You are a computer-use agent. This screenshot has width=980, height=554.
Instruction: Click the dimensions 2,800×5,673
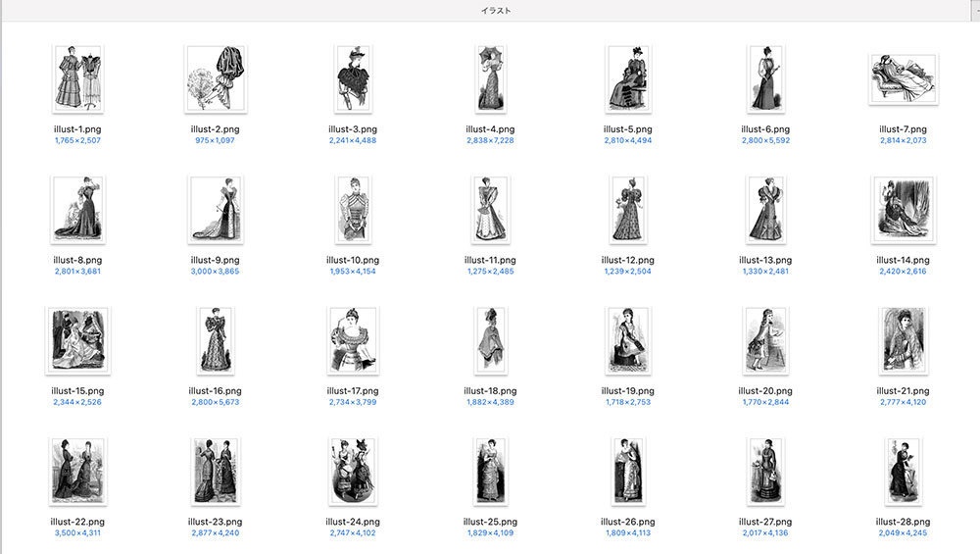pyautogui.click(x=215, y=402)
